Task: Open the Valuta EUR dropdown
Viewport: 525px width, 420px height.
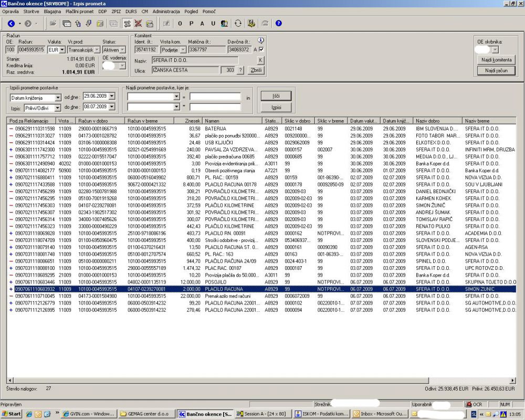Action: [62, 50]
